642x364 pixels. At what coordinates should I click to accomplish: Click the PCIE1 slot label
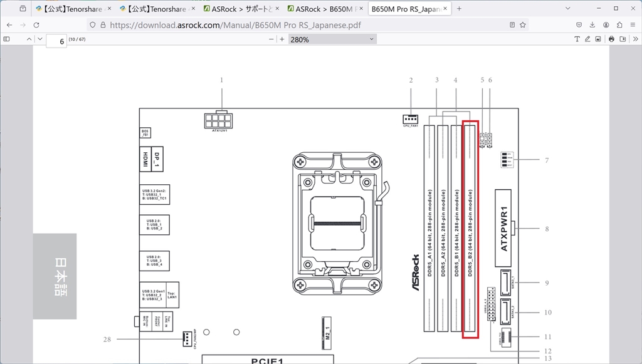pos(267,361)
